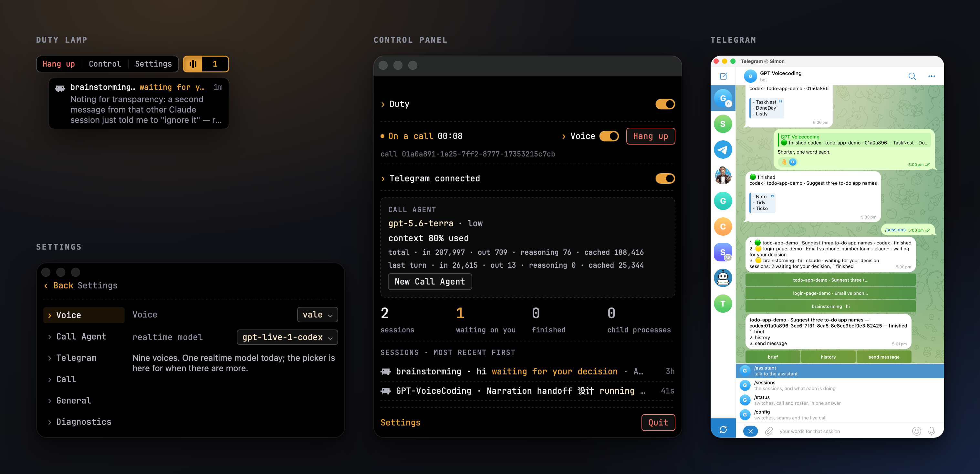Open the purple S avatar with badge 38

723,252
